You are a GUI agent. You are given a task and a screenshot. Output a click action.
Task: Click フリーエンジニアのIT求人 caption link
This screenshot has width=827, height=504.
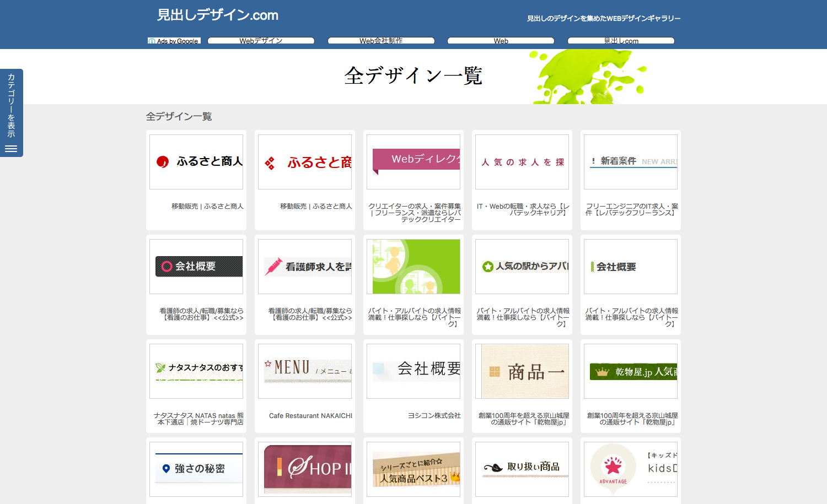[x=632, y=209]
